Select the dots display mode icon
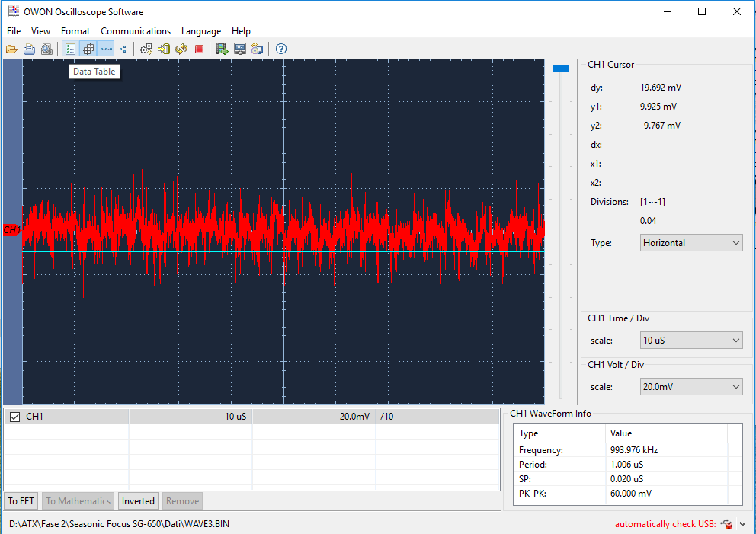The width and height of the screenshot is (756, 534). tap(123, 50)
